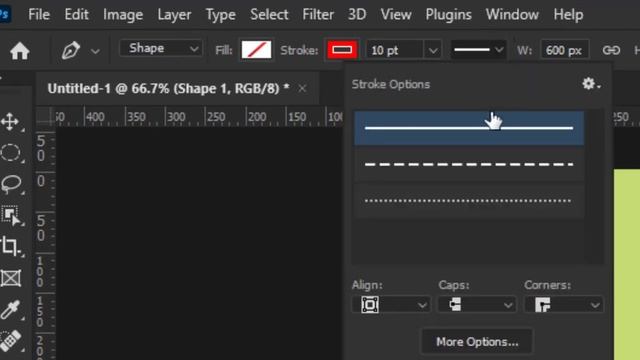Open the Filter menu

click(x=318, y=15)
